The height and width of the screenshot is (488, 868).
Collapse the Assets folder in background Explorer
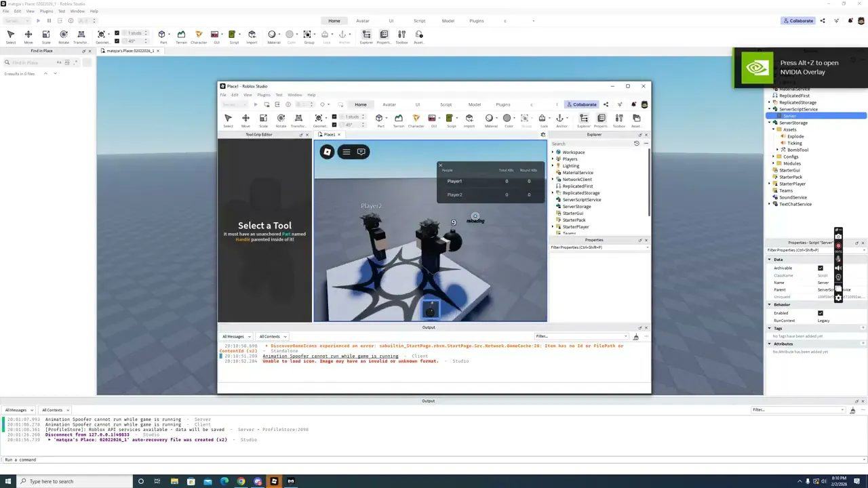pyautogui.click(x=773, y=129)
